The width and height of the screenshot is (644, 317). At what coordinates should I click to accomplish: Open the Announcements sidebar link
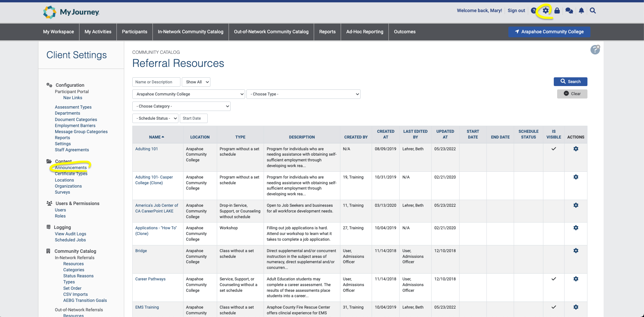[x=71, y=168]
